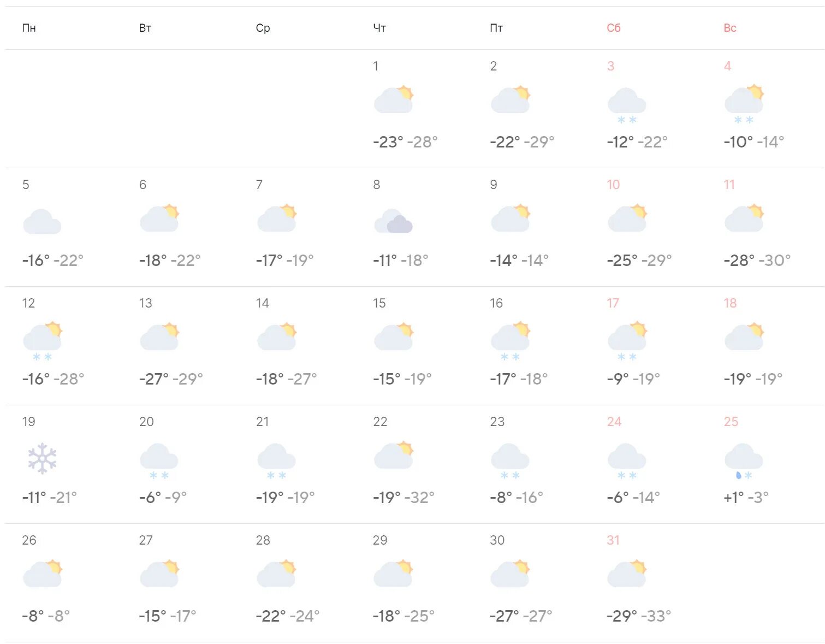Click the sun and snow icon on day 12

[x=43, y=341]
